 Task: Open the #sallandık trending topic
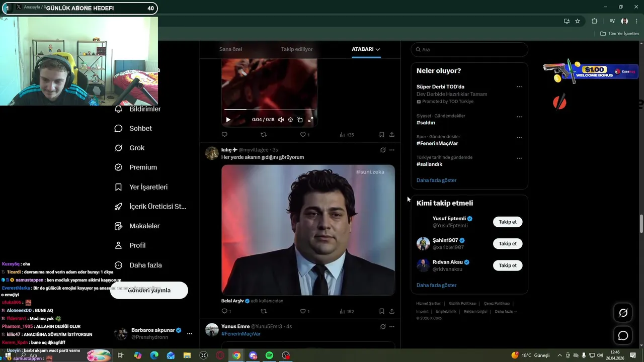(429, 164)
